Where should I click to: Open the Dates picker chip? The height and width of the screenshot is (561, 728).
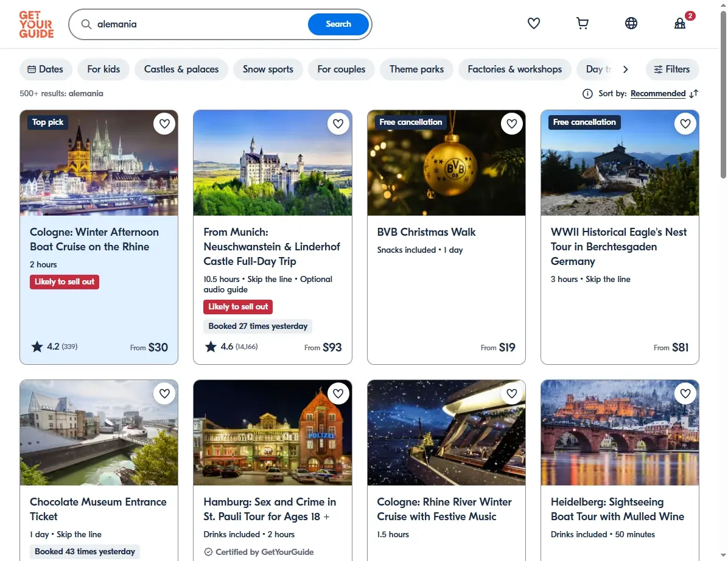pyautogui.click(x=46, y=69)
